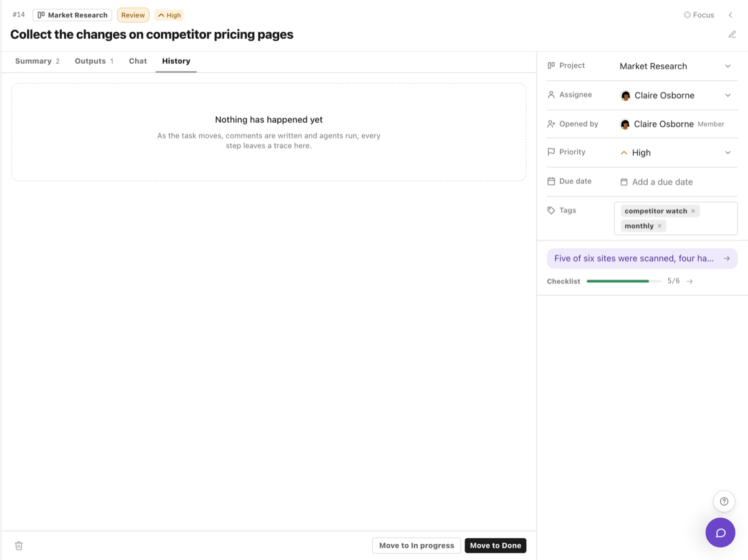This screenshot has height=560, width=748.
Task: Click the collapse panel chevron icon
Action: tap(731, 15)
